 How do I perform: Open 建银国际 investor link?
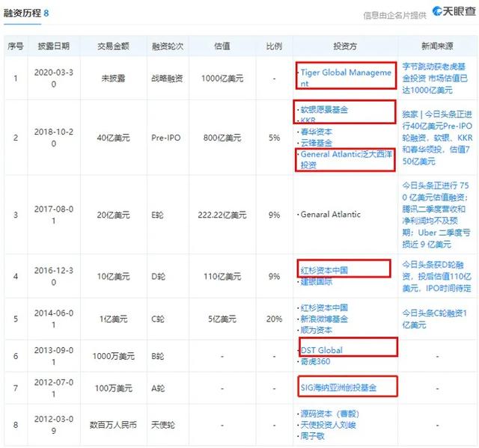pos(316,281)
